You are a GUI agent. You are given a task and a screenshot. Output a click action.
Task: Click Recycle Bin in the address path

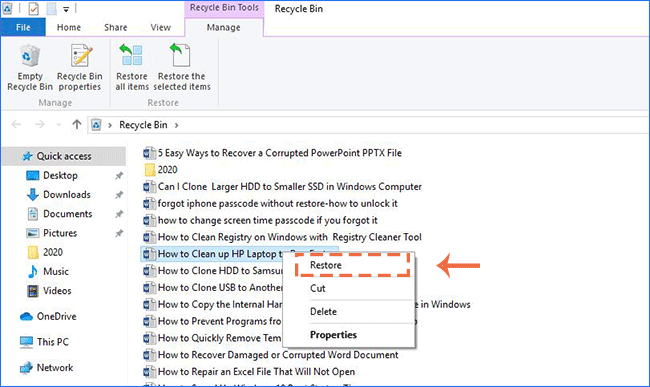(143, 125)
